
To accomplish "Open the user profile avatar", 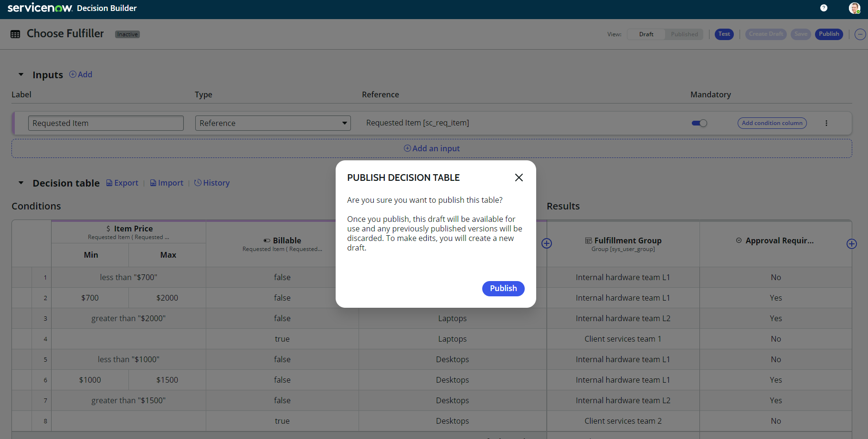I will point(854,8).
